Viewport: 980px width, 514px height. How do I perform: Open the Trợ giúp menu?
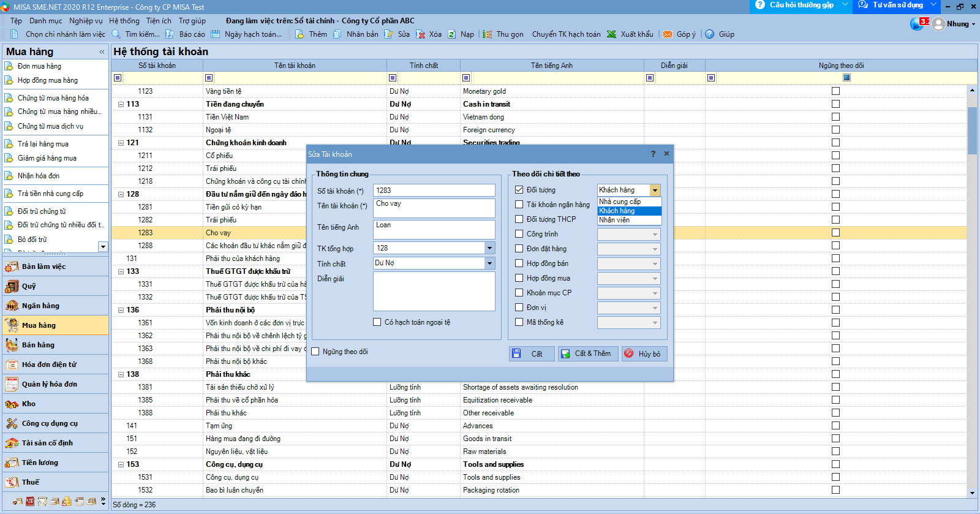coord(192,20)
